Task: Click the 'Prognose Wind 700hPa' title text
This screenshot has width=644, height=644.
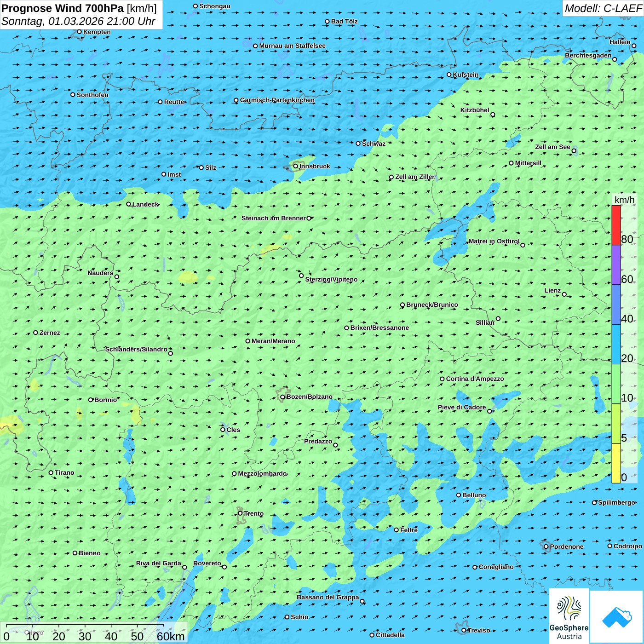Action: tap(63, 8)
